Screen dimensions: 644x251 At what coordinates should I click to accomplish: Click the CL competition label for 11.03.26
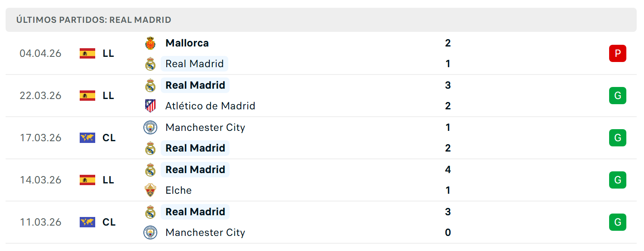pyautogui.click(x=109, y=222)
